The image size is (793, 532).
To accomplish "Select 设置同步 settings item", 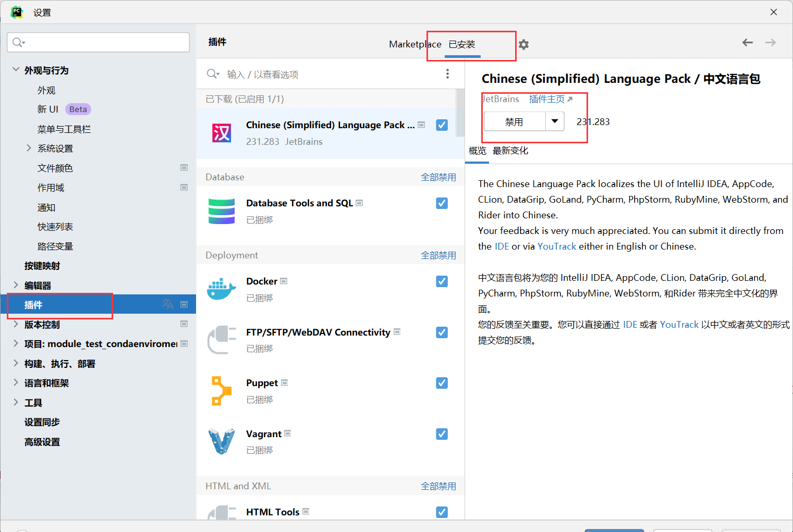I will point(42,422).
